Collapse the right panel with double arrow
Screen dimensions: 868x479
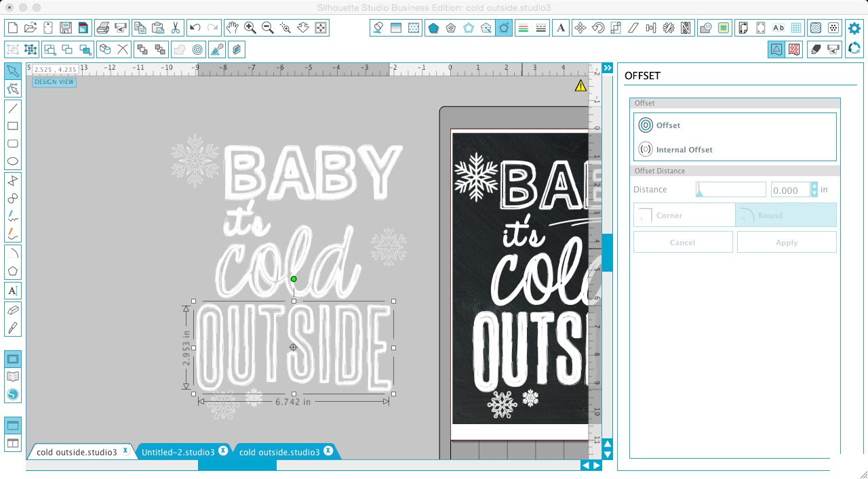[608, 68]
